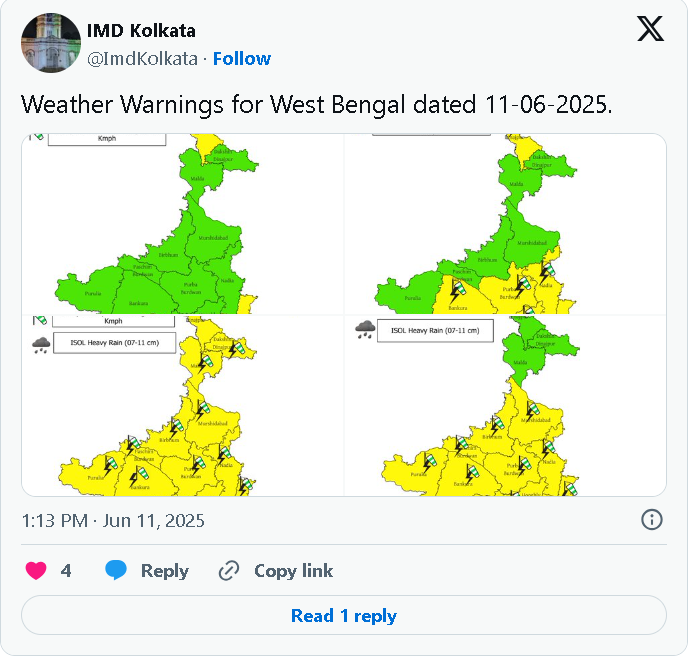
Task: Open the Read 1 reply button
Action: click(x=344, y=615)
